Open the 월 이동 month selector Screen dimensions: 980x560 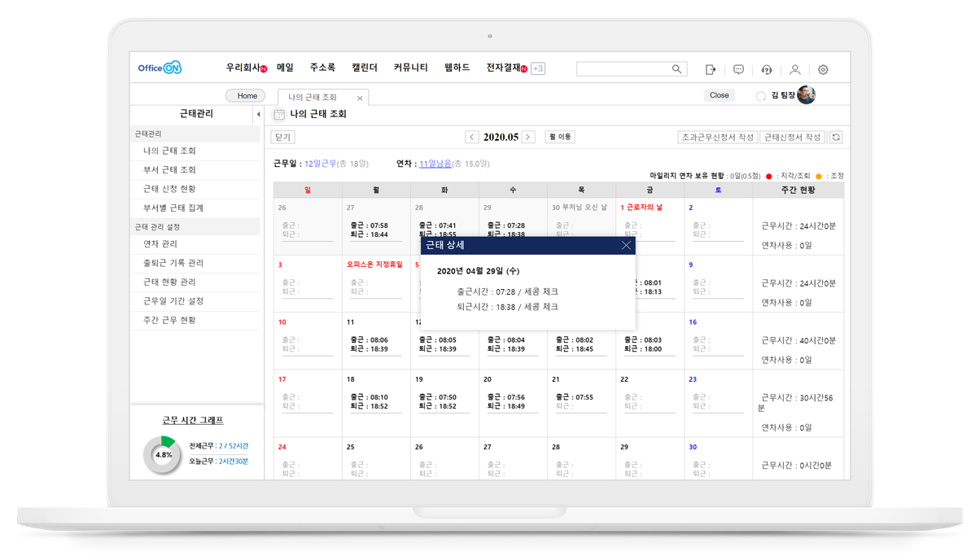coord(560,138)
